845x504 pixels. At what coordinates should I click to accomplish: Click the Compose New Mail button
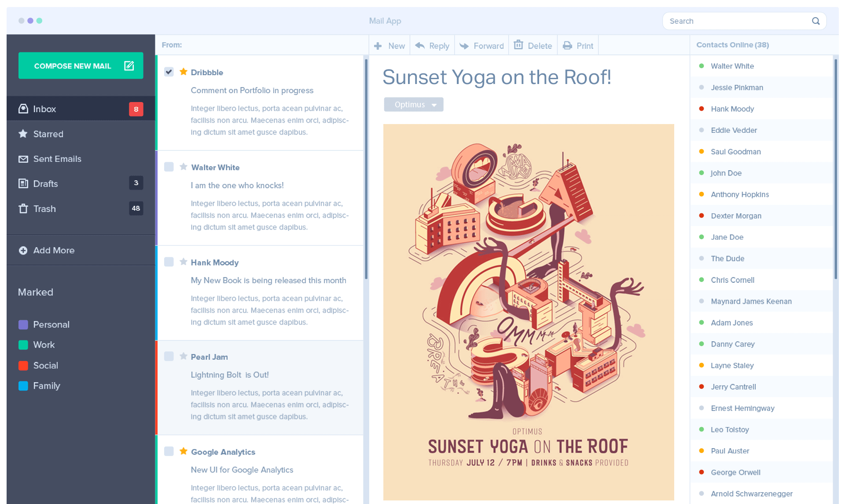pyautogui.click(x=81, y=66)
